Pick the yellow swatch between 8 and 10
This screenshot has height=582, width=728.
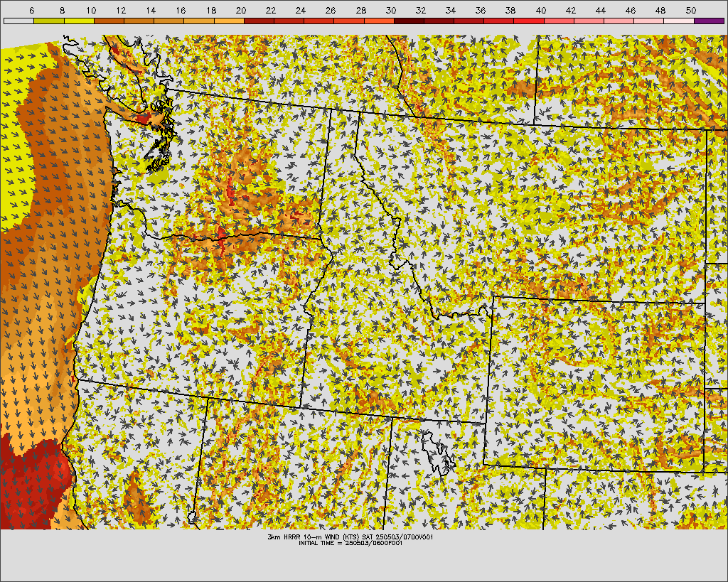79,21
